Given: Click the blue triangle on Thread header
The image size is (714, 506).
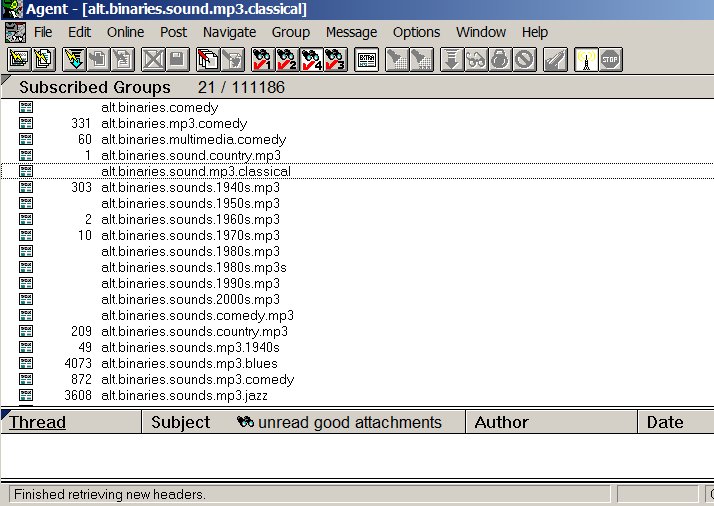Looking at the screenshot, I should 5,413.
